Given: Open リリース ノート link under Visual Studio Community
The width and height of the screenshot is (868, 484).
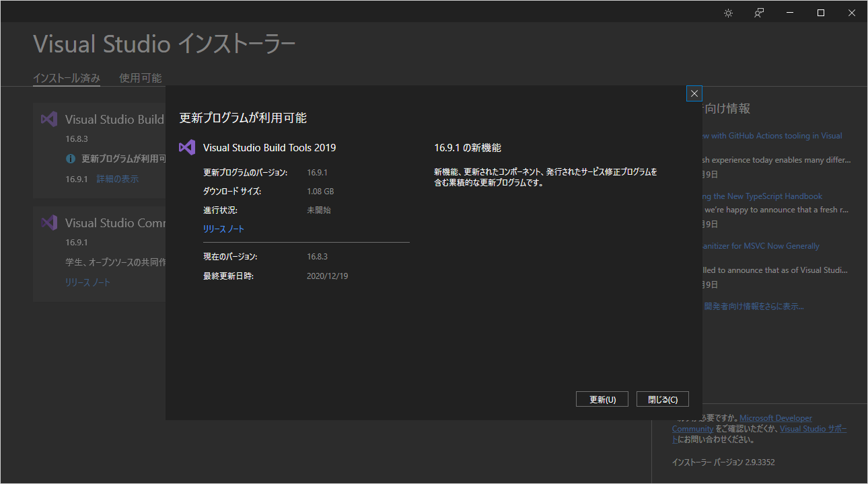Looking at the screenshot, I should click(87, 282).
